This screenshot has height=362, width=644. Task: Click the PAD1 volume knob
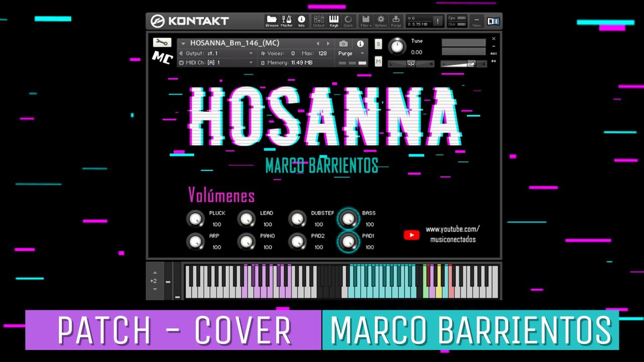click(x=348, y=241)
